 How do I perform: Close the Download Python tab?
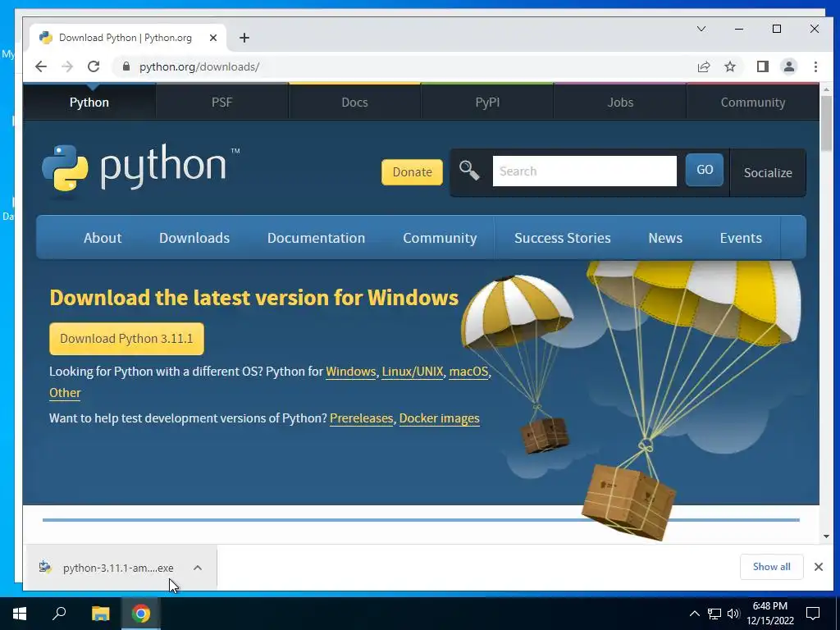point(212,38)
